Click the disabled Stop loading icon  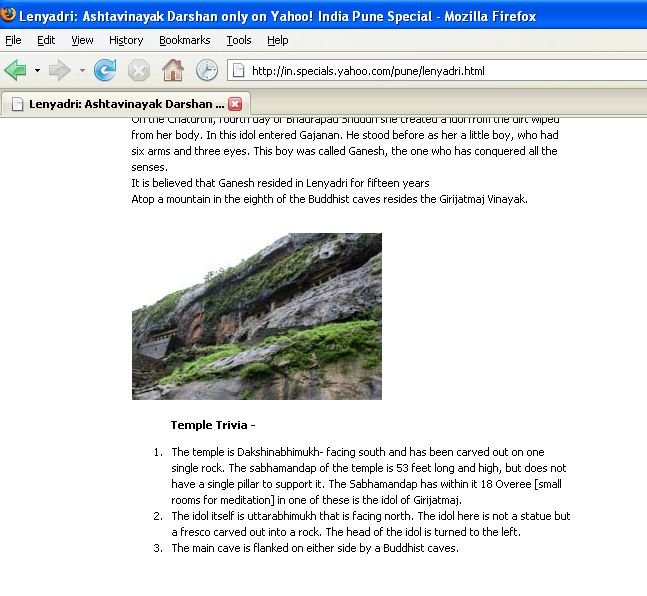click(x=139, y=71)
